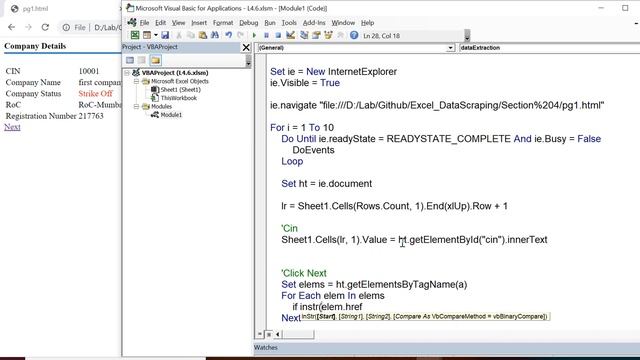
Task: Click the code line "Set ht = ie.document"
Action: tap(327, 184)
